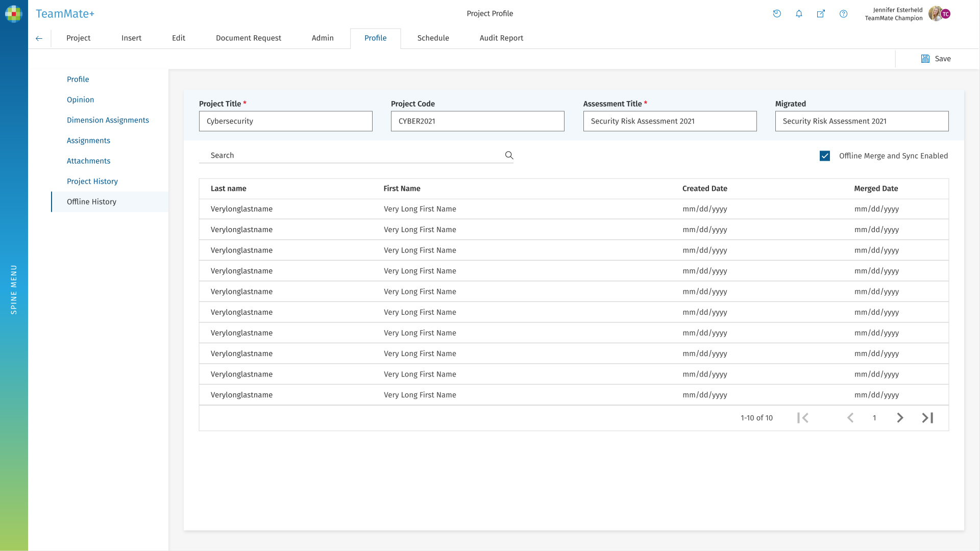Switch to the Schedule tab
The height and width of the screenshot is (551, 980).
[x=433, y=38]
